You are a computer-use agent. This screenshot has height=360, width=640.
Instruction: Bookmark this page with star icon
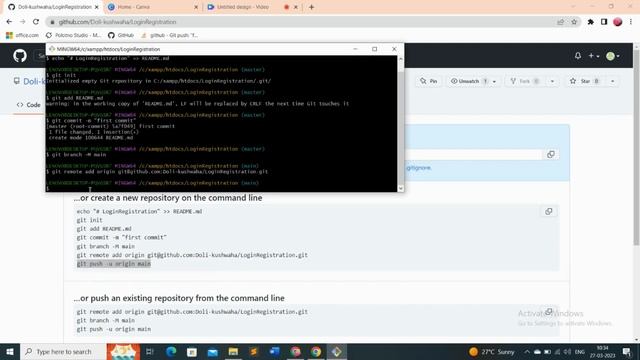tap(574, 22)
